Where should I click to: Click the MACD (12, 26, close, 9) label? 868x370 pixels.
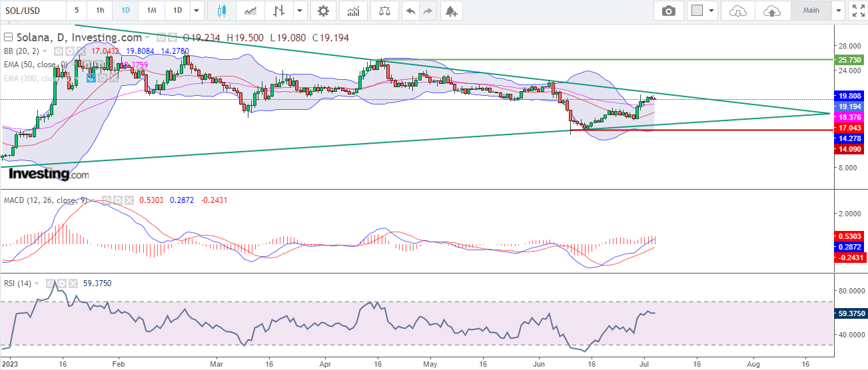point(45,200)
